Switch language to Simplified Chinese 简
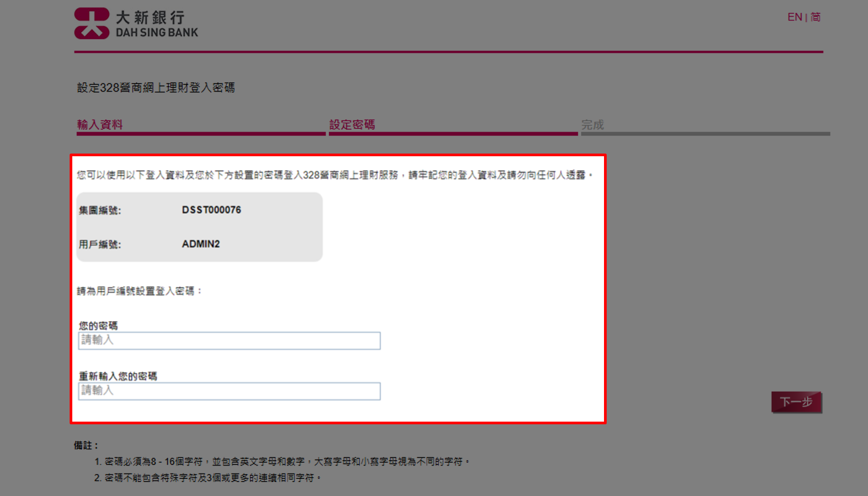This screenshot has width=868, height=496. 816,17
